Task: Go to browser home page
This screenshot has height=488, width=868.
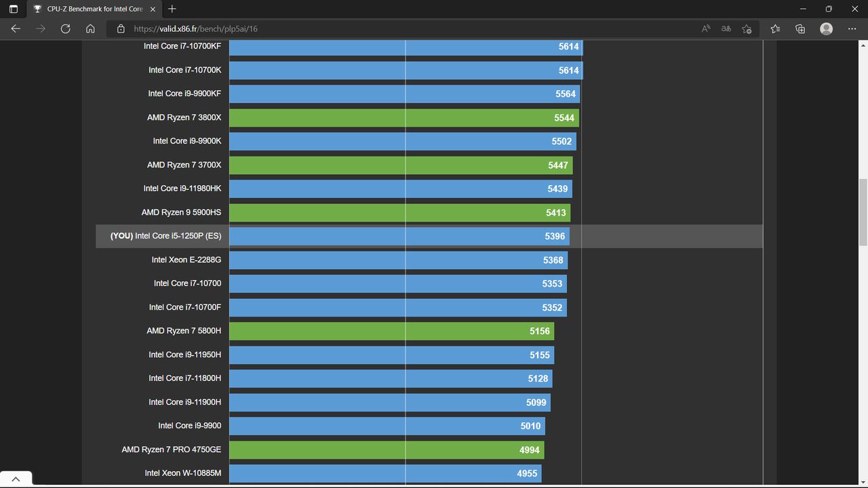Action: pos(90,28)
